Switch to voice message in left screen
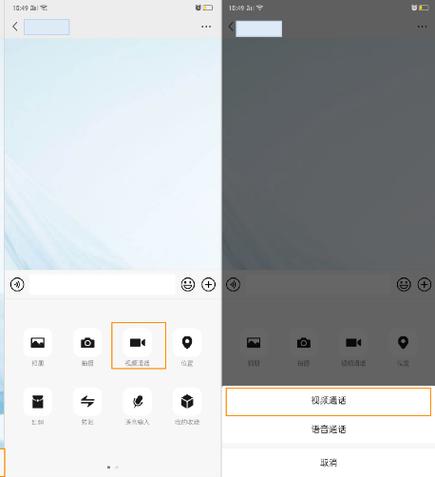The height and width of the screenshot is (477, 435). click(17, 285)
